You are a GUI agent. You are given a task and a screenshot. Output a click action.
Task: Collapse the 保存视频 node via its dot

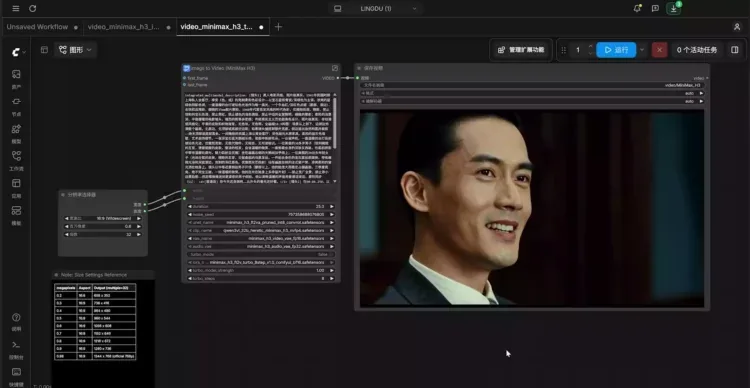(x=359, y=68)
